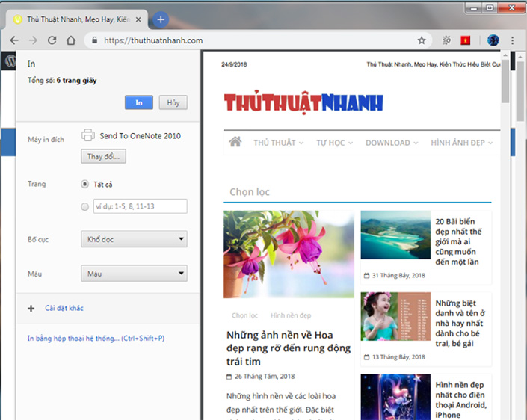
Task: Open In bằng hộp thoại hệ thống link
Action: coord(96,338)
